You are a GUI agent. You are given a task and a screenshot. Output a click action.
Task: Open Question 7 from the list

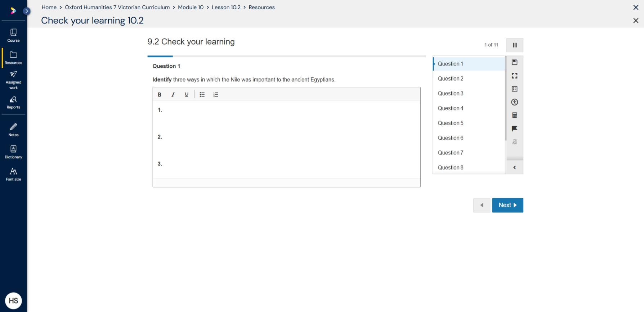pos(469,153)
